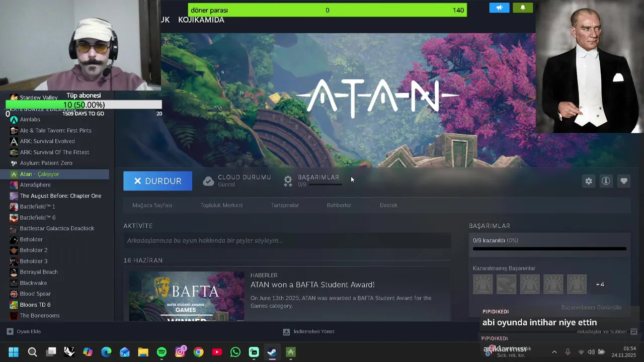Open YouTube from the taskbar

pos(217,352)
